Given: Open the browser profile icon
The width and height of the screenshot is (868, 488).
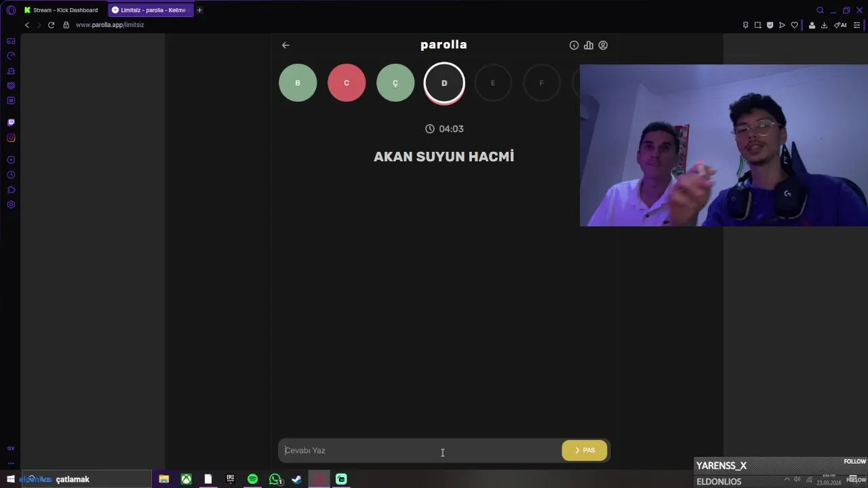Looking at the screenshot, I should [812, 25].
